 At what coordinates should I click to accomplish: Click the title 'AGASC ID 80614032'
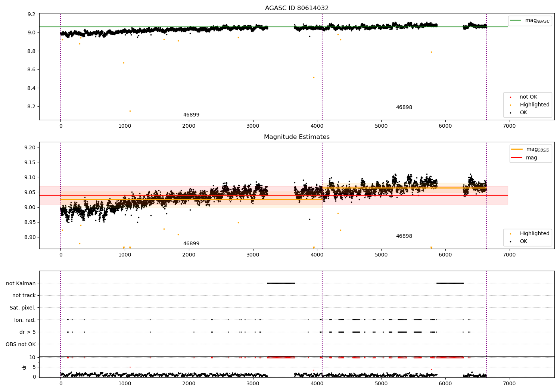pyautogui.click(x=297, y=8)
